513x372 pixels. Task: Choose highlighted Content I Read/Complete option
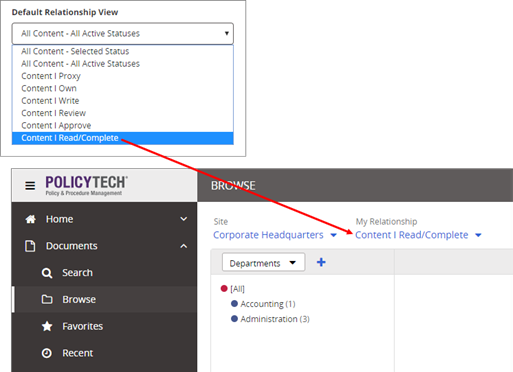(x=123, y=138)
